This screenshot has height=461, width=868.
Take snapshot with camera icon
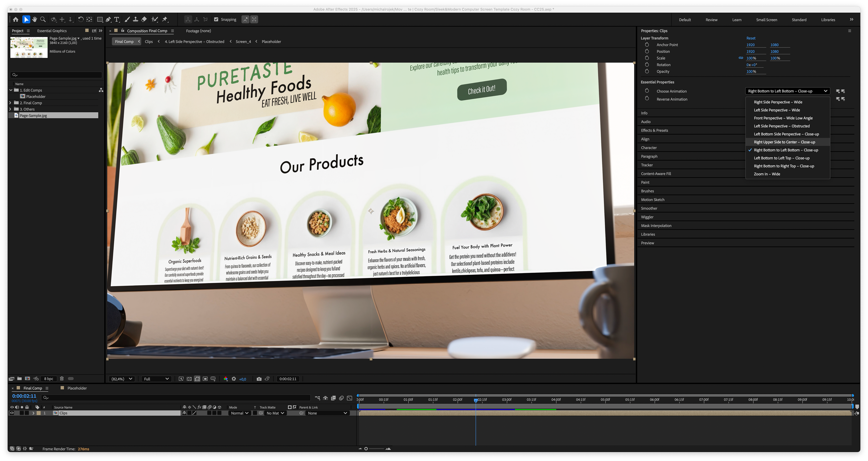[x=259, y=379]
